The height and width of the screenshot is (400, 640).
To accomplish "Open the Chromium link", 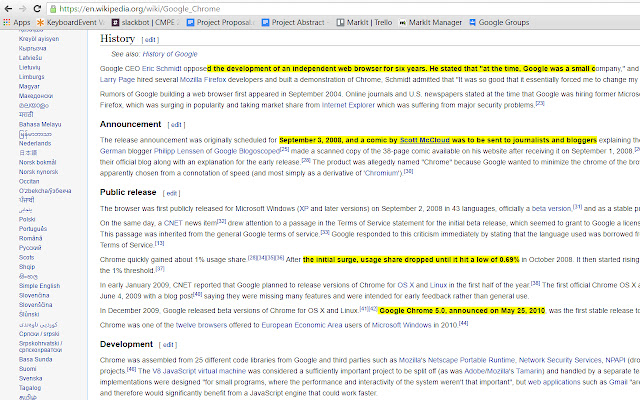I will 381,173.
